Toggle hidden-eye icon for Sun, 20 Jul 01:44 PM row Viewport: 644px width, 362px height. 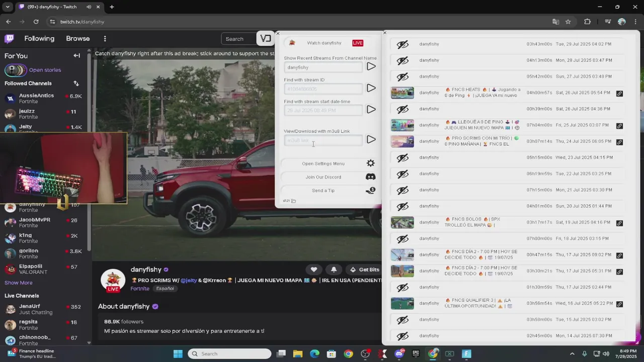[x=403, y=206]
